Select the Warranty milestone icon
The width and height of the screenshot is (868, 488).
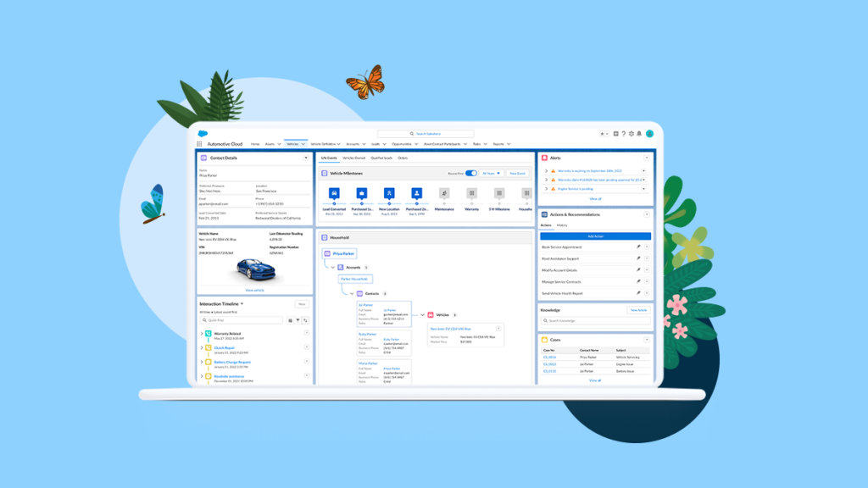click(x=472, y=192)
